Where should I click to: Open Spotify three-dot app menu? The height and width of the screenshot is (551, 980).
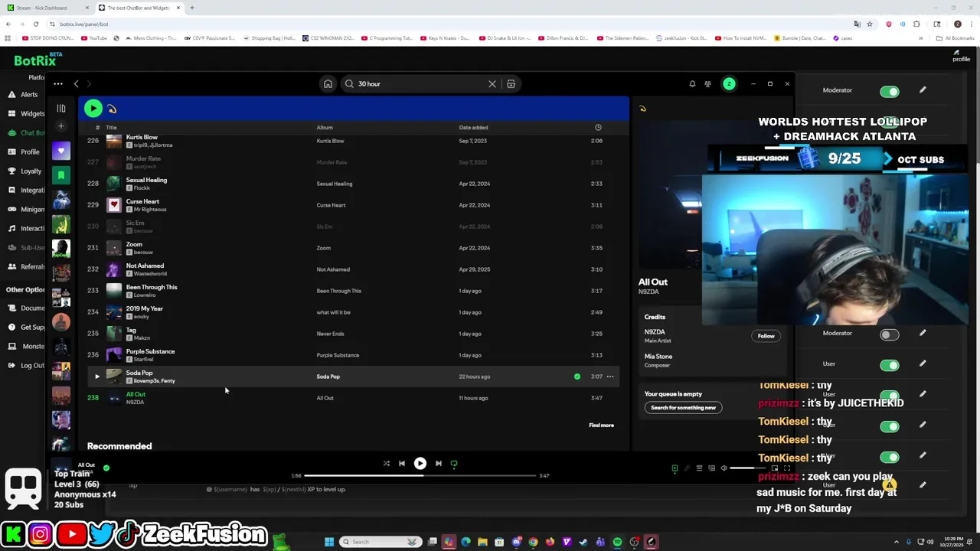58,84
